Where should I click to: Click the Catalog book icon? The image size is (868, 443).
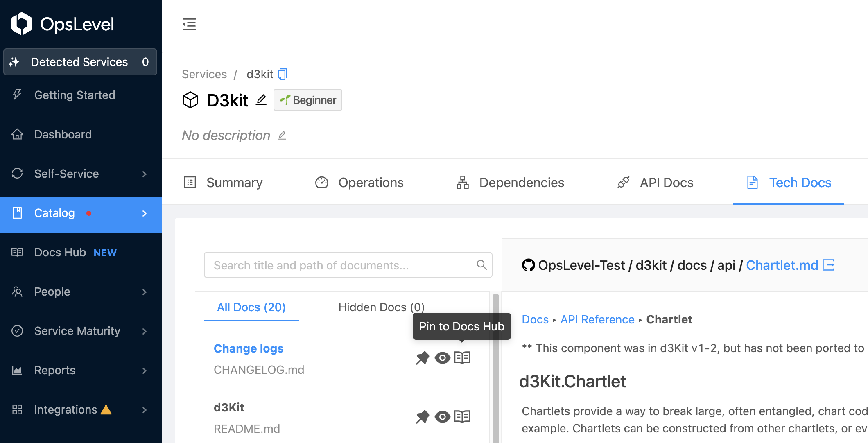17,213
